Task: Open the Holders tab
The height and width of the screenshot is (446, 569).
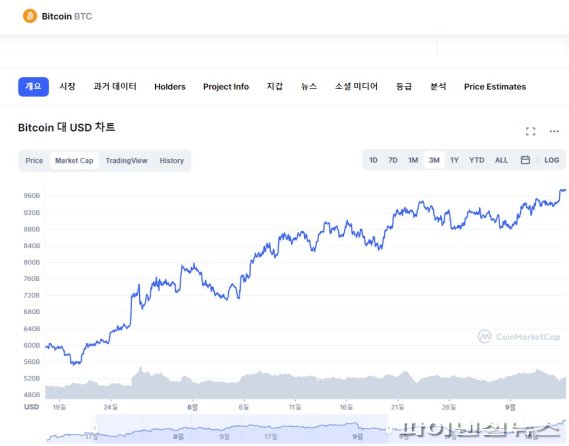Action: tap(170, 87)
